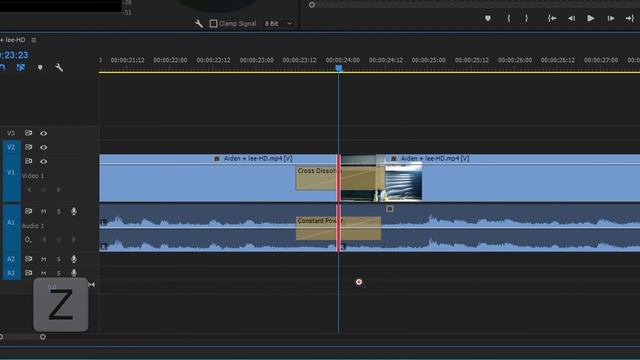Add a marker from timeline toolbar
The image size is (640, 360).
[40, 67]
